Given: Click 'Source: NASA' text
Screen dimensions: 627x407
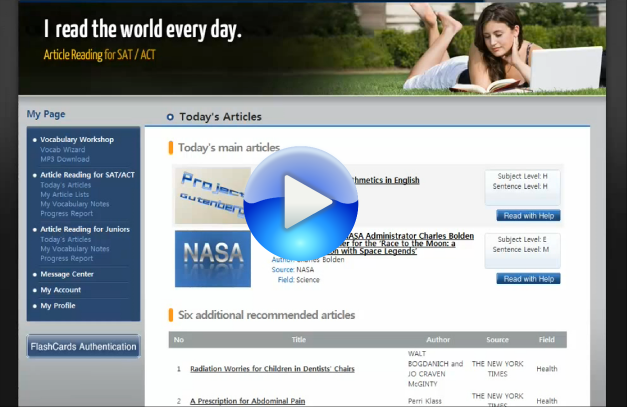Looking at the screenshot, I should 293,270.
